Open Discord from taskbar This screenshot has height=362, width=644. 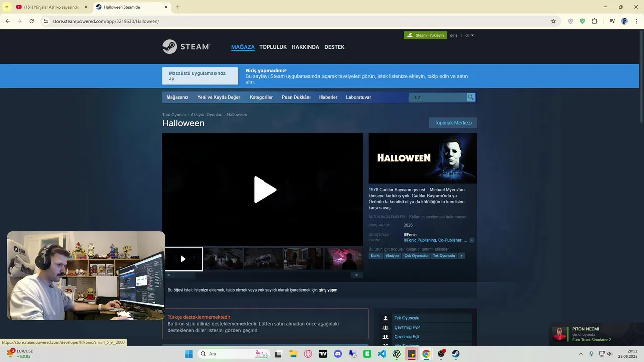click(x=338, y=354)
